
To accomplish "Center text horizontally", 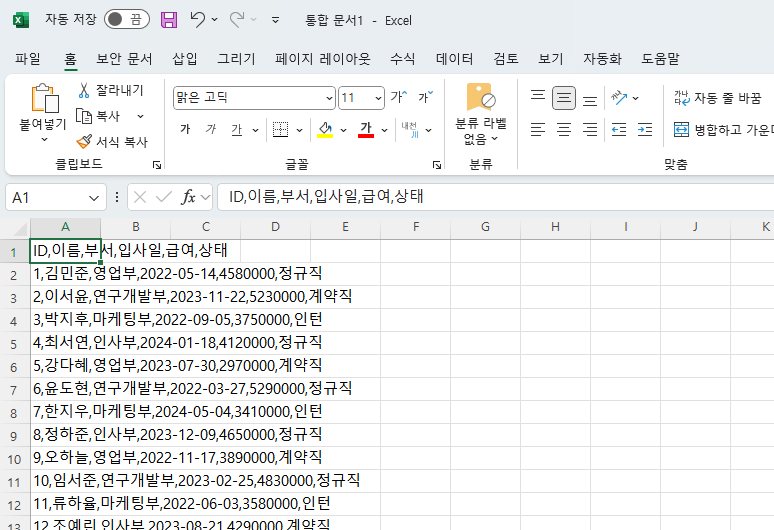I will pyautogui.click(x=564, y=130).
